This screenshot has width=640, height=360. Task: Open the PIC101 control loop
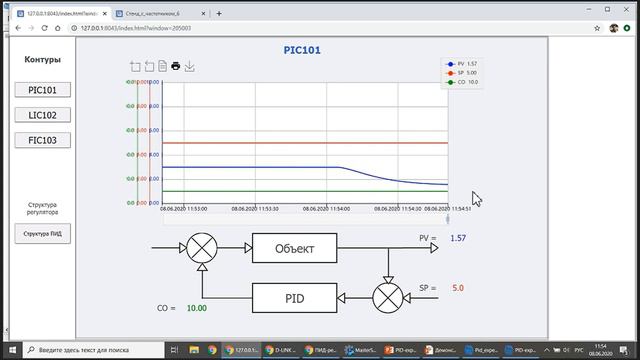42,90
